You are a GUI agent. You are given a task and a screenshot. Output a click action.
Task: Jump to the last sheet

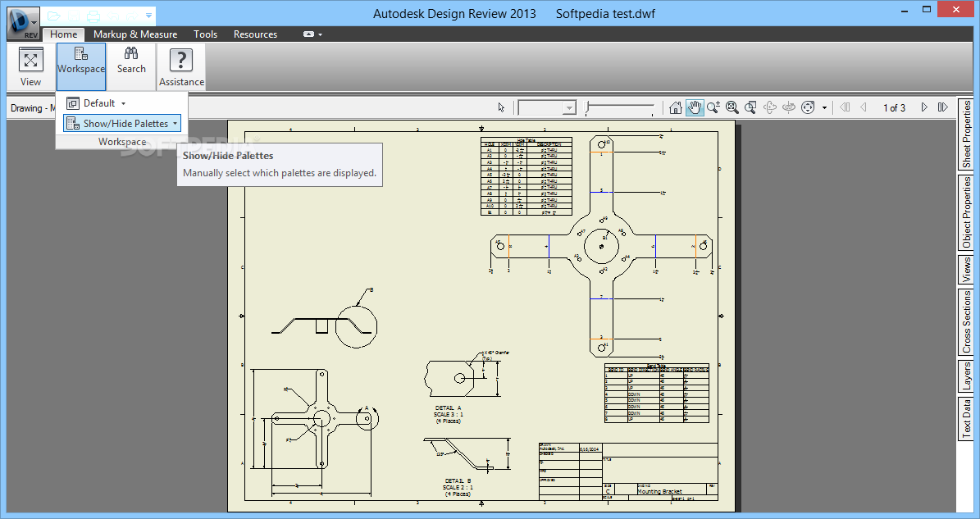943,107
